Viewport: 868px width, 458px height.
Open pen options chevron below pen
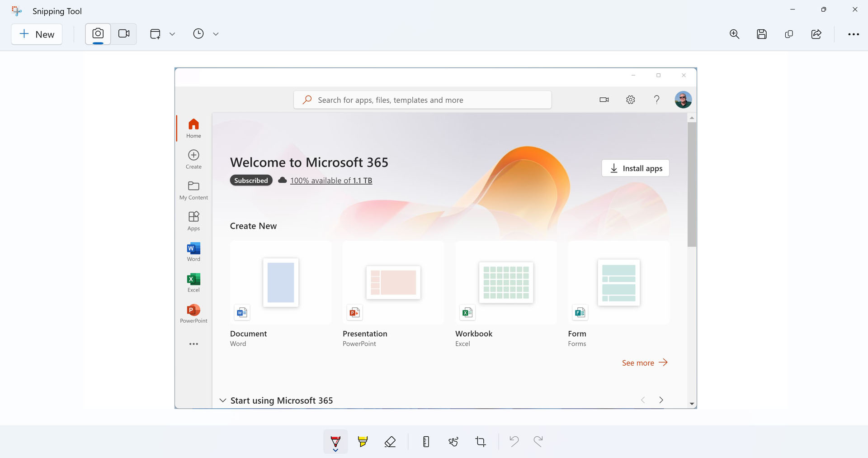pyautogui.click(x=335, y=450)
